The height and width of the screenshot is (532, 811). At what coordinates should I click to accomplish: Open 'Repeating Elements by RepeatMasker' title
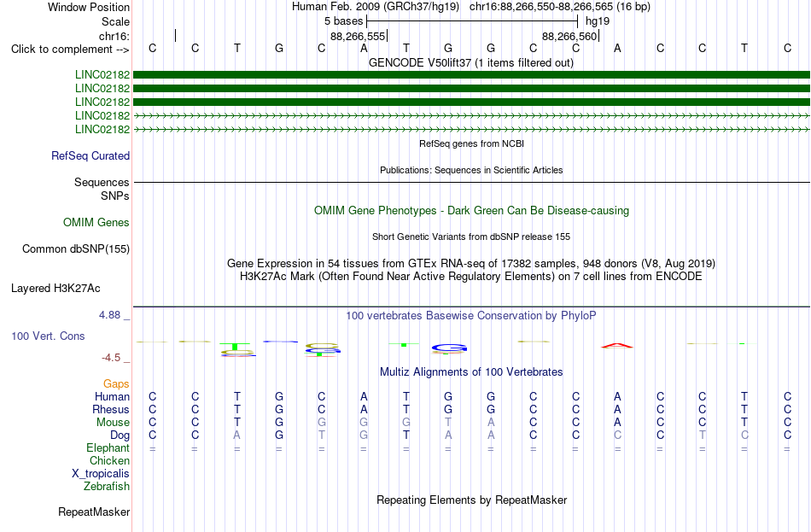[x=471, y=500]
